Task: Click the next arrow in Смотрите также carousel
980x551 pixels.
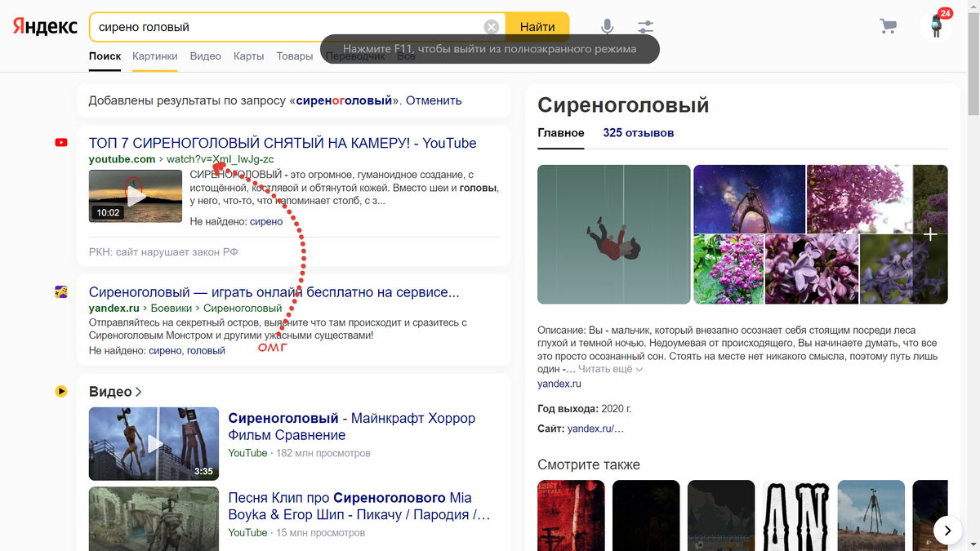Action: tap(947, 530)
